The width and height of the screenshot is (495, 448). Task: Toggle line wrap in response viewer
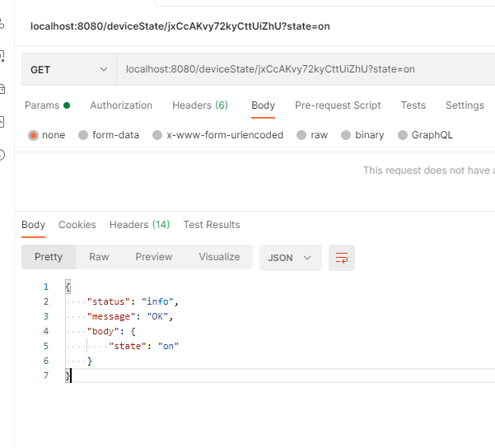[x=342, y=258]
